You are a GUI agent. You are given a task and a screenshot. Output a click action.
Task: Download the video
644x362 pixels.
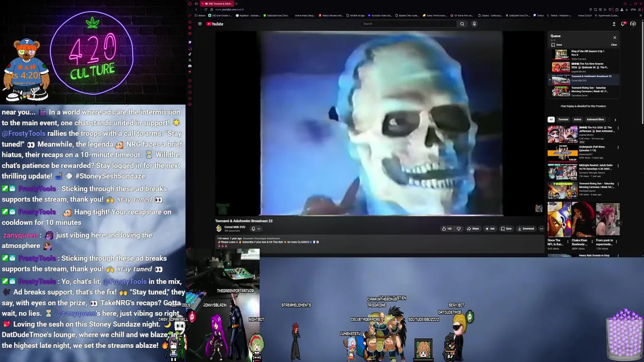coord(526,229)
